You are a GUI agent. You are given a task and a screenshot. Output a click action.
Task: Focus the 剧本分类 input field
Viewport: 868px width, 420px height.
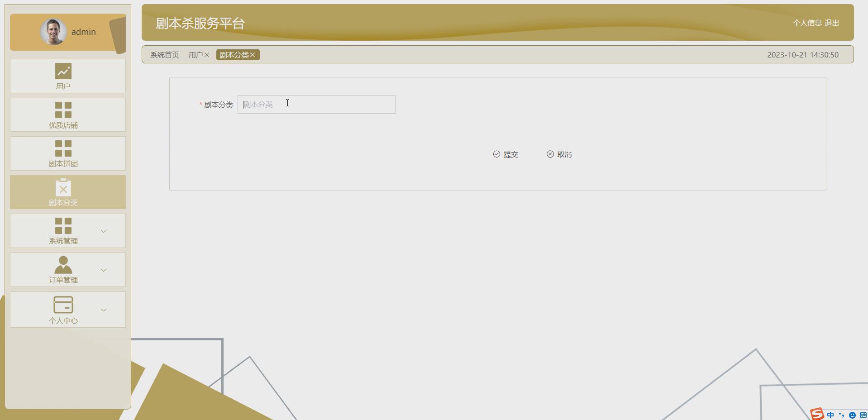317,105
